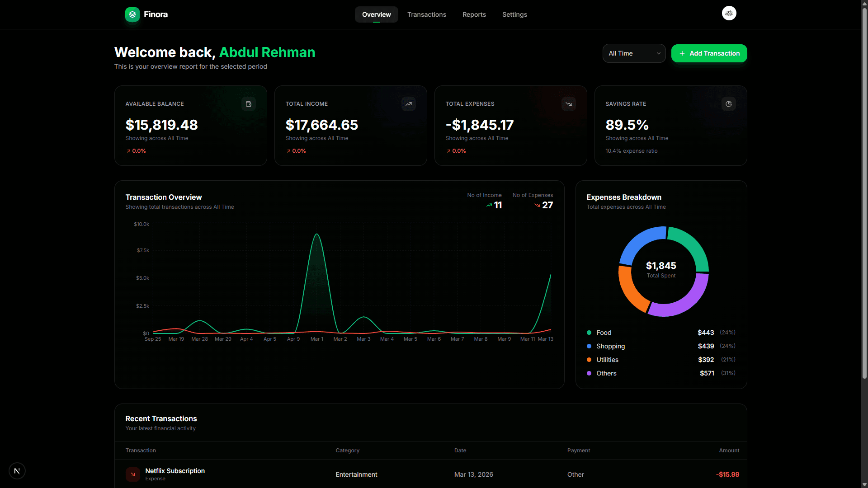Image resolution: width=868 pixels, height=488 pixels.
Task: Click the pie chart icon on Savings Rate card
Action: click(x=729, y=104)
